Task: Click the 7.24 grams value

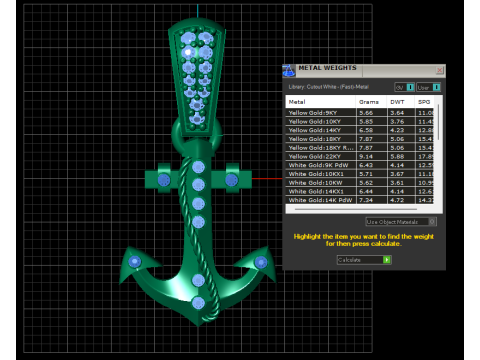Action: [366, 200]
